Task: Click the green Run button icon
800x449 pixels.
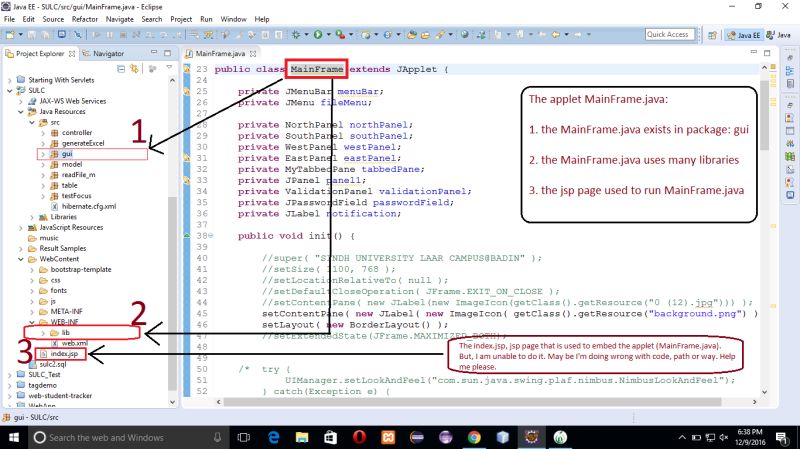Action: (318, 35)
